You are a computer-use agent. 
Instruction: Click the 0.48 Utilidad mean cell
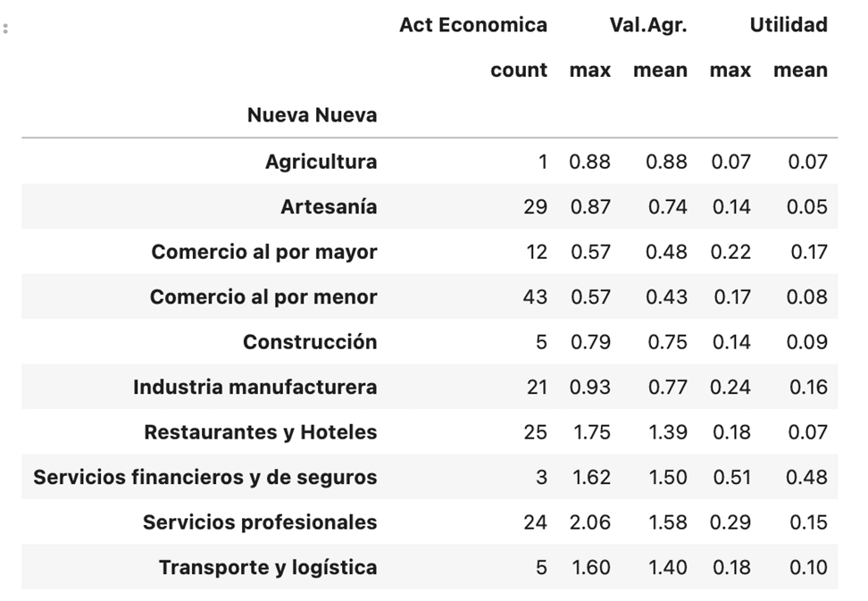pyautogui.click(x=806, y=477)
